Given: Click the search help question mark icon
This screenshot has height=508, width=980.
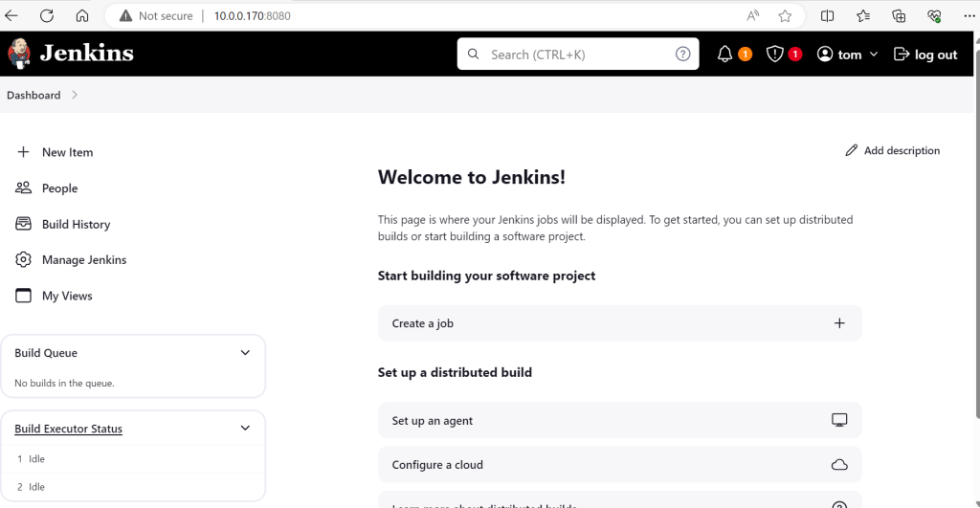Looking at the screenshot, I should (682, 55).
